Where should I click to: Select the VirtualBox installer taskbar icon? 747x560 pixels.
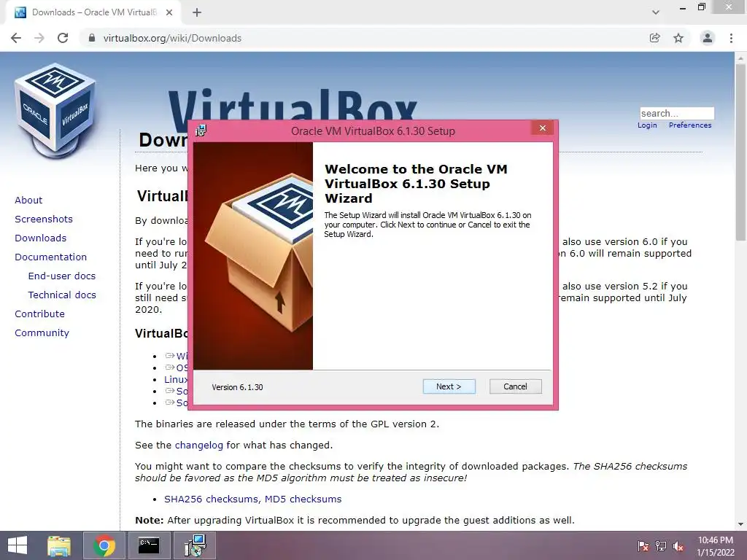coord(195,545)
